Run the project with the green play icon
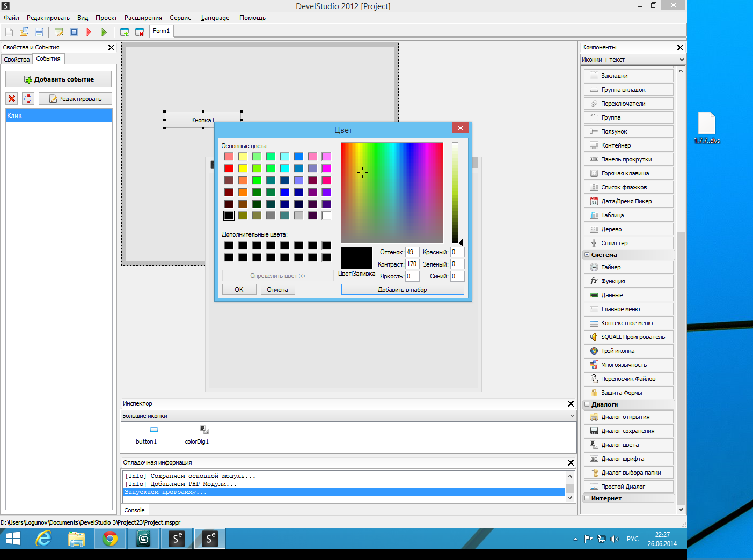The width and height of the screenshot is (753, 560). 104,32
